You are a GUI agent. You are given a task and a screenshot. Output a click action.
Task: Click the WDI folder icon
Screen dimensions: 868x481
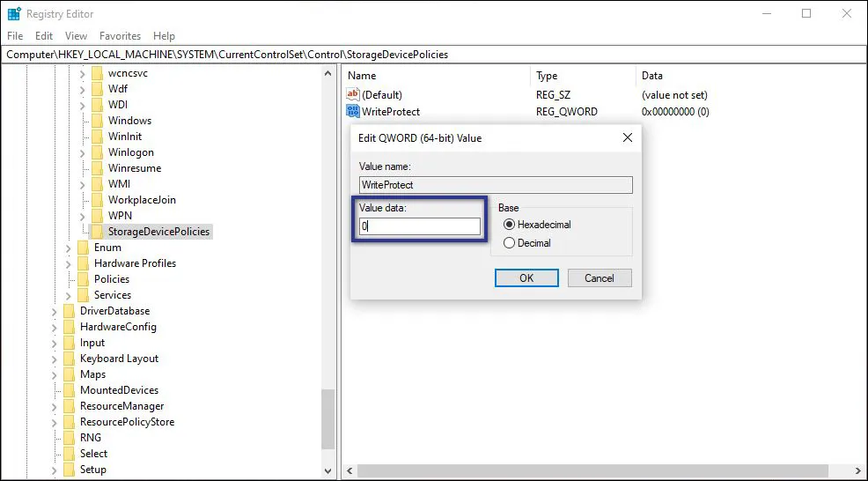point(98,105)
